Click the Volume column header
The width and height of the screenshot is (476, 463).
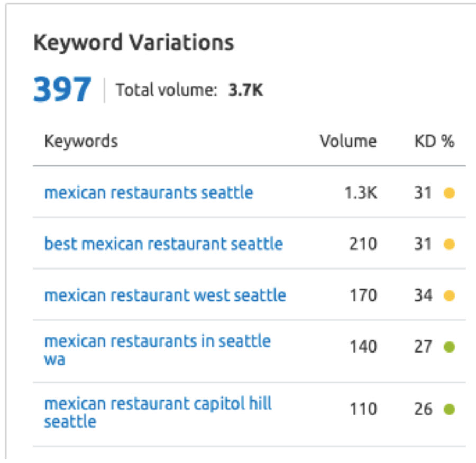tap(348, 142)
